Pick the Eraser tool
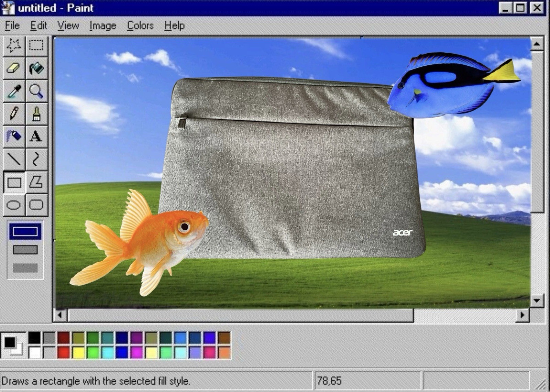Viewport: 550px width, 392px height. (14, 68)
